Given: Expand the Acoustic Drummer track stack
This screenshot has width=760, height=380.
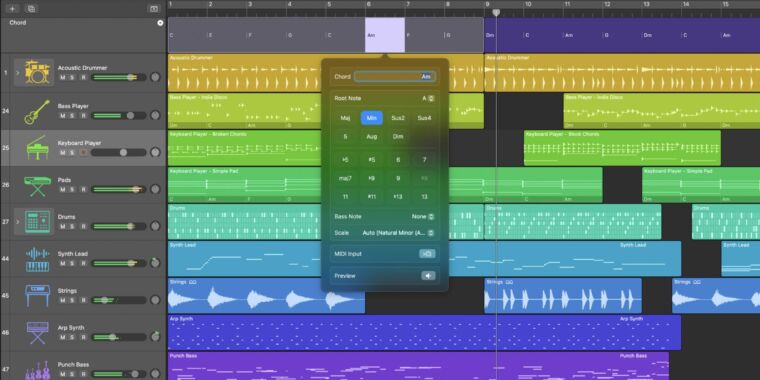Looking at the screenshot, I should coord(18,73).
